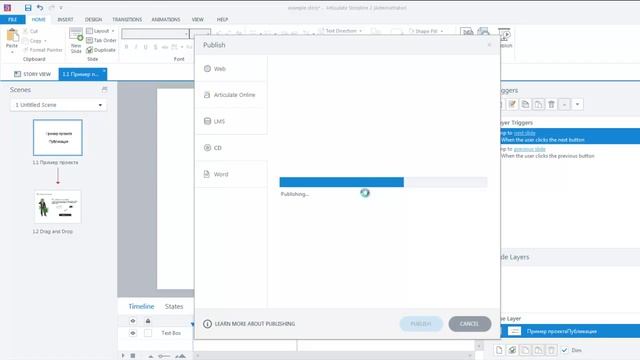
Task: Close the 1.1 Пример slide tab
Action: (x=104, y=71)
